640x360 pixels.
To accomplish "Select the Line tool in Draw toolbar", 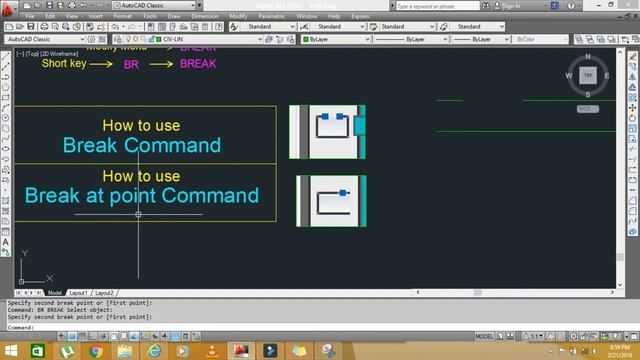I will 6,56.
